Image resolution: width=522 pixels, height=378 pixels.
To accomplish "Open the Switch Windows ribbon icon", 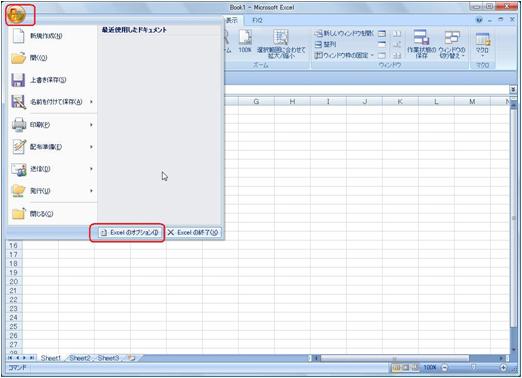I will [x=452, y=44].
